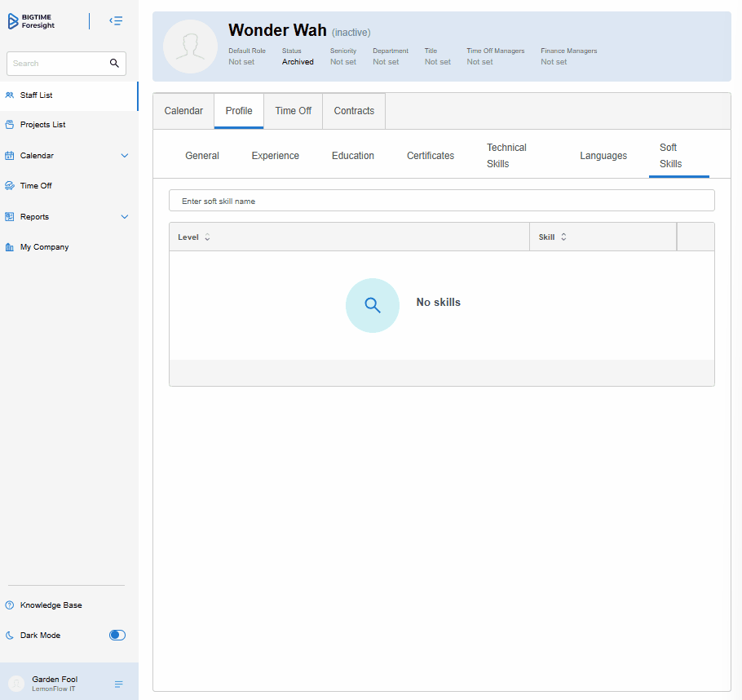The width and height of the screenshot is (742, 700).
Task: Click the 'No skills' empty-state text
Action: (x=438, y=302)
